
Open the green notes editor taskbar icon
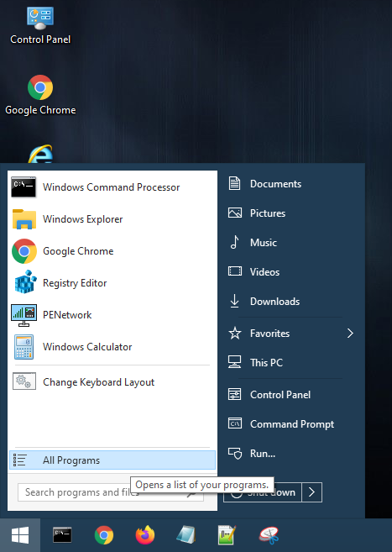[x=227, y=535]
